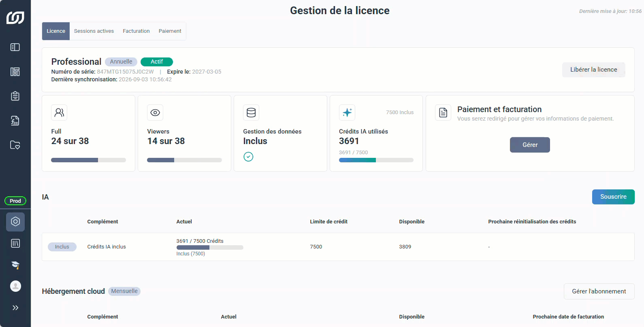Select the serial number 847MTG15075J0C2W
Image resolution: width=644 pixels, height=327 pixels.
125,72
